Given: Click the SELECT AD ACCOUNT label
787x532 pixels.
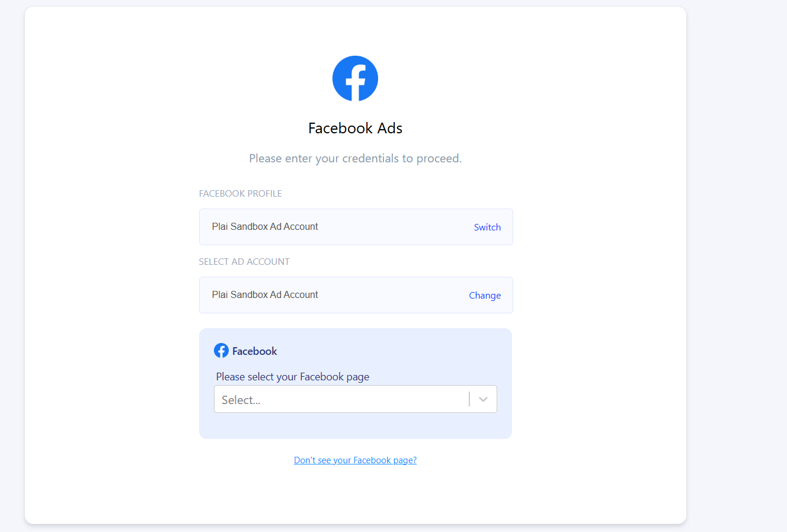Looking at the screenshot, I should (244, 262).
